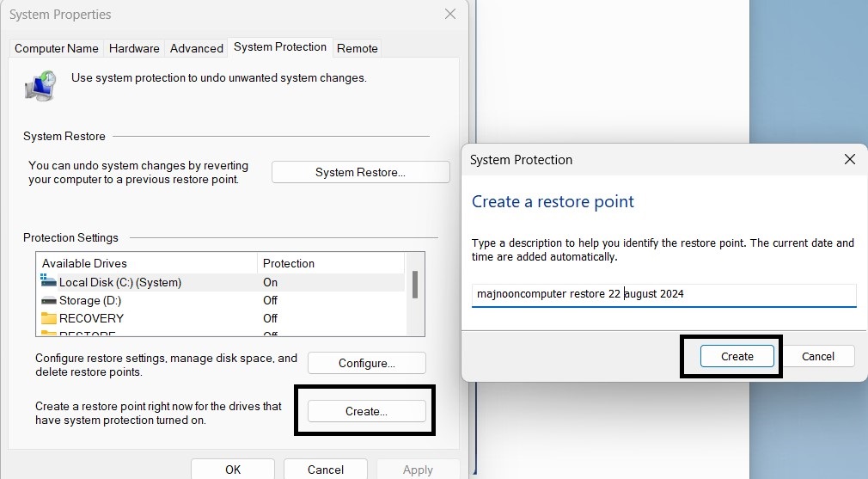Viewport: 868px width, 479px height.
Task: Click the Available Drives column header
Action: [x=147, y=264]
